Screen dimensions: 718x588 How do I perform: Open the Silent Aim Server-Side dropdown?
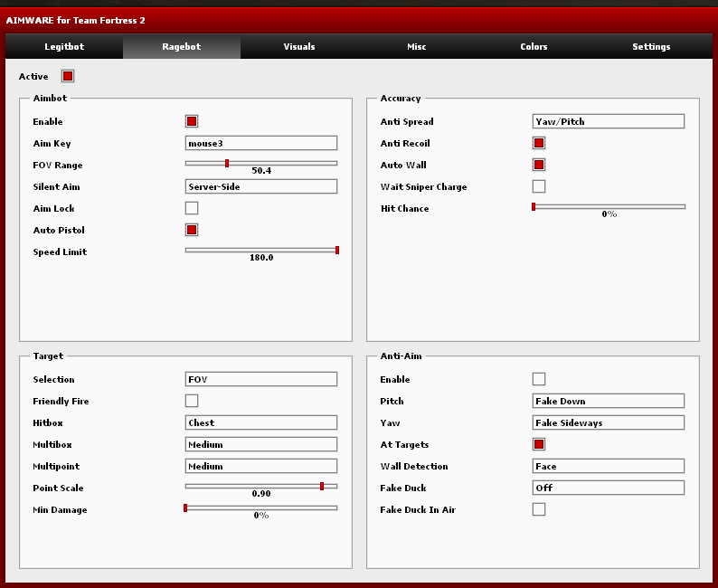click(x=261, y=186)
